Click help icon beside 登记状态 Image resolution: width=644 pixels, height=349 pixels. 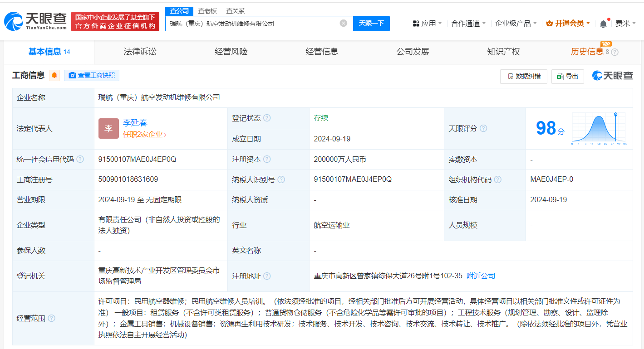pyautogui.click(x=268, y=117)
